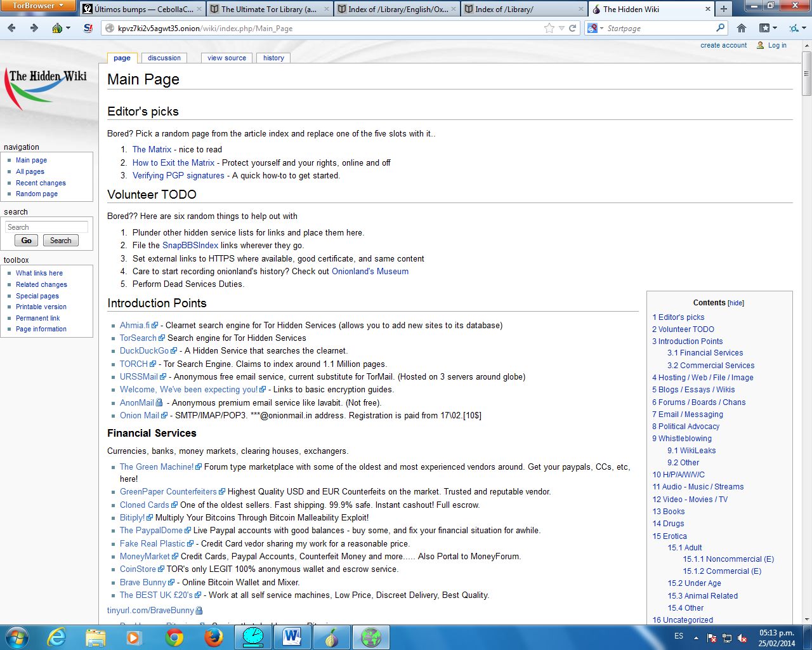The height and width of the screenshot is (650, 812).
Task: Switch to the Ultimate Tor Library tab
Action: click(x=269, y=9)
